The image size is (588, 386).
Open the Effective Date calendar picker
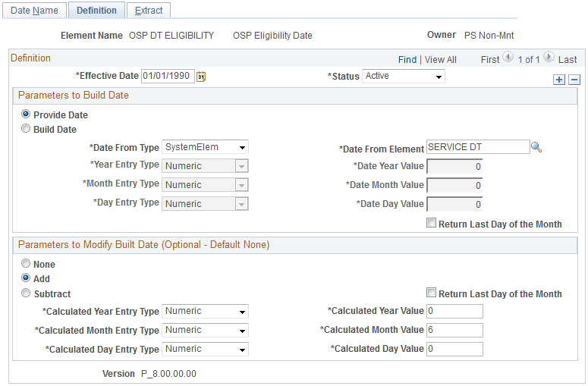click(201, 77)
